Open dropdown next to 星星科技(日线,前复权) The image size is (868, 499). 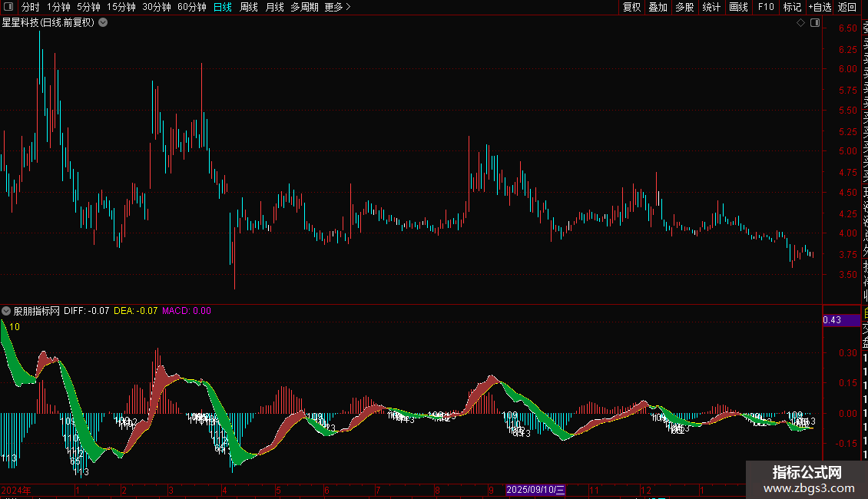[x=103, y=23]
